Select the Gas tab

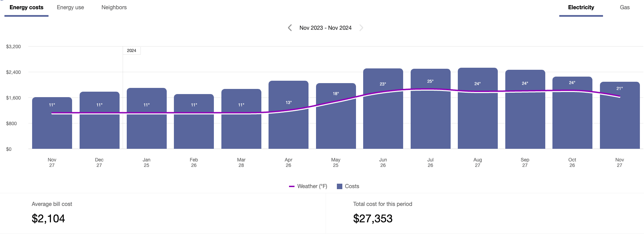coord(624,7)
